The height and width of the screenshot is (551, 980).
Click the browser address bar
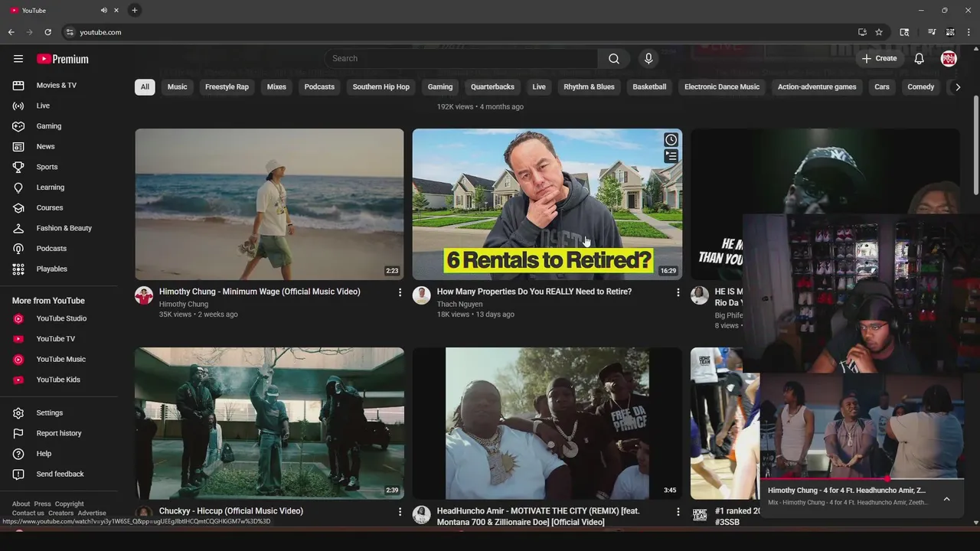459,32
